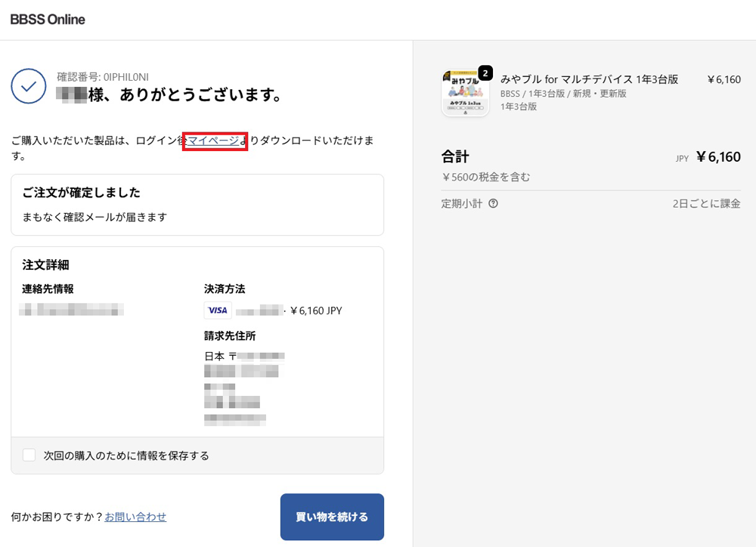Image resolution: width=756 pixels, height=547 pixels.
Task: Click the quantity badge showing 2
Action: point(485,73)
